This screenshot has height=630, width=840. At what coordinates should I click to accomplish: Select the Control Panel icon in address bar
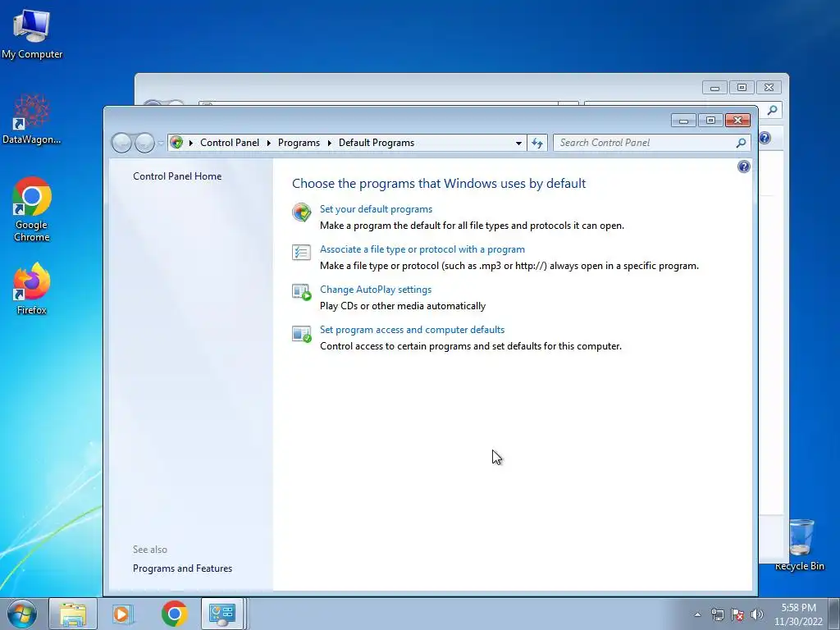click(176, 143)
